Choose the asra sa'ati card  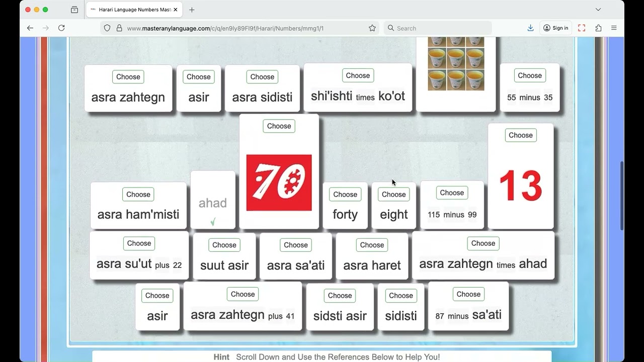click(x=296, y=245)
